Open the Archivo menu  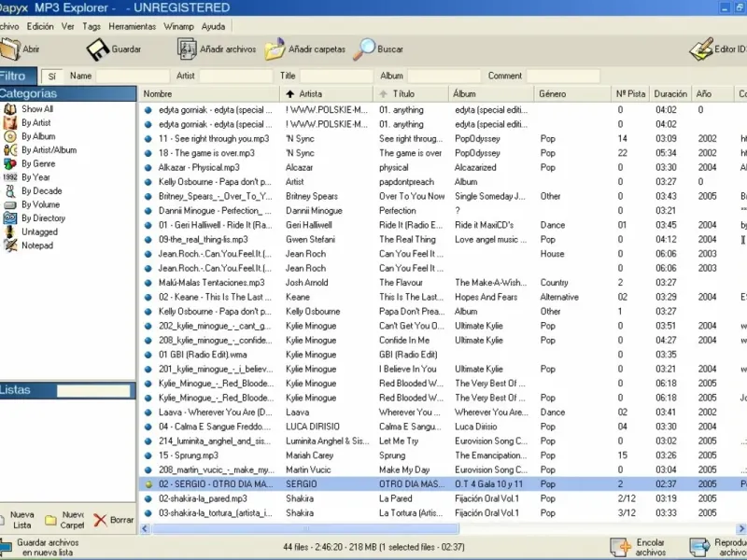click(8, 27)
